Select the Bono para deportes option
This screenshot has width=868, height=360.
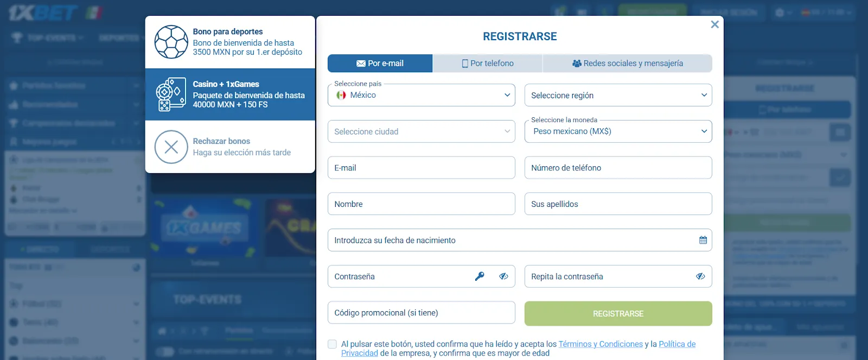click(230, 42)
